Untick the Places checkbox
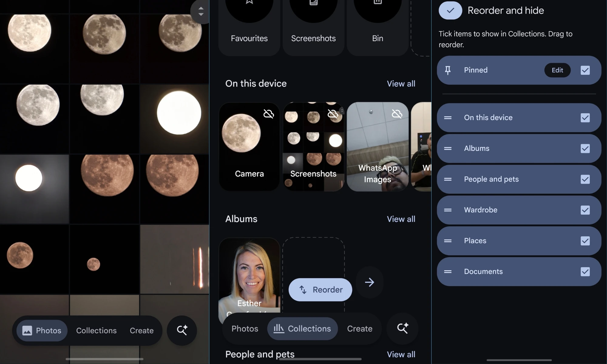The width and height of the screenshot is (607, 364). click(585, 241)
